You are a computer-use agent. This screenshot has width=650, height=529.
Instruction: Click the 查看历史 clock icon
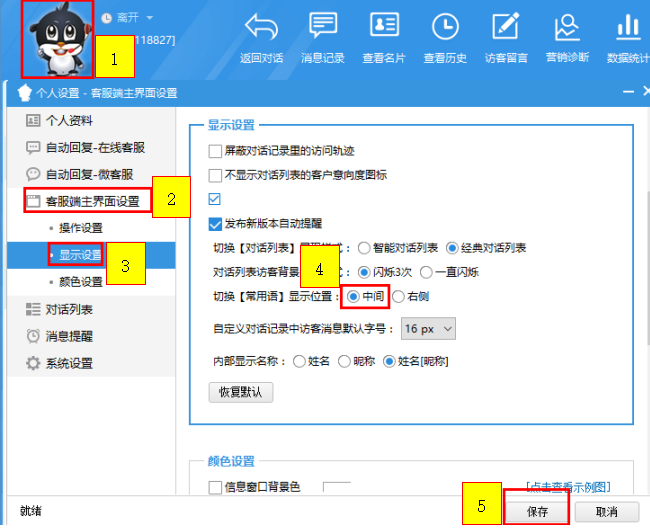445,27
